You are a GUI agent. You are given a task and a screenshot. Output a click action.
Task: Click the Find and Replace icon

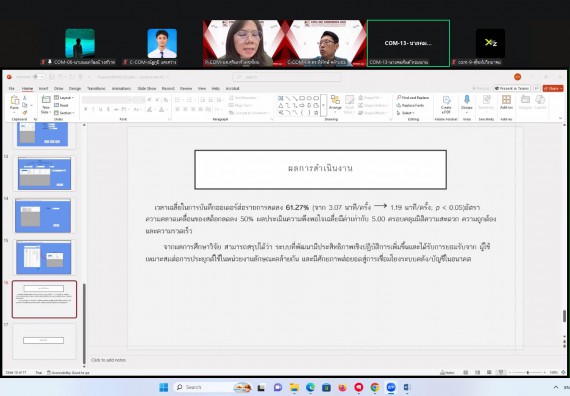(413, 98)
